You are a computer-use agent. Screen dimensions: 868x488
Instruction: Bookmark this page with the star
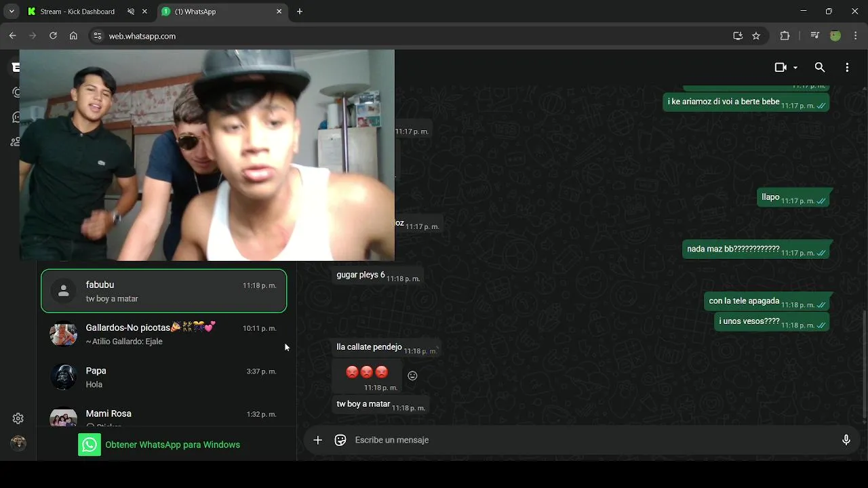[756, 36]
